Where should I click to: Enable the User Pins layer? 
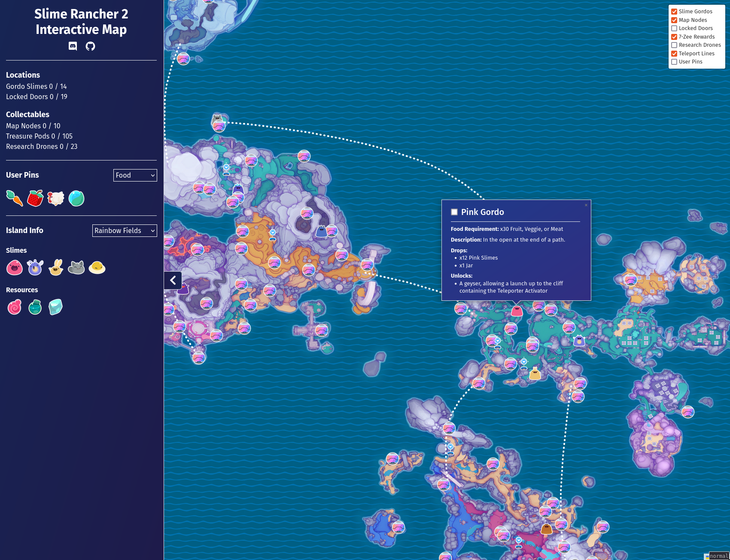(x=674, y=62)
